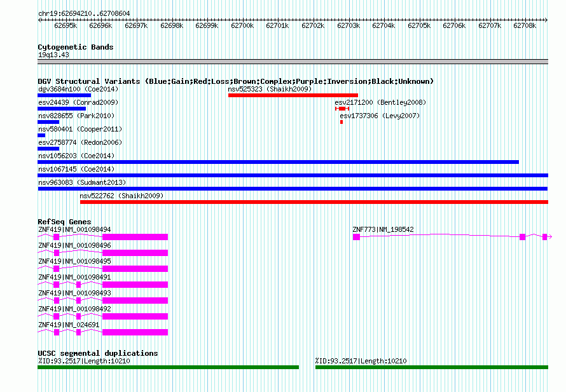Click the nsv1056203 (Coe2014) long blue bar
Image resolution: width=566 pixels, height=392 pixels.
[x=279, y=162]
